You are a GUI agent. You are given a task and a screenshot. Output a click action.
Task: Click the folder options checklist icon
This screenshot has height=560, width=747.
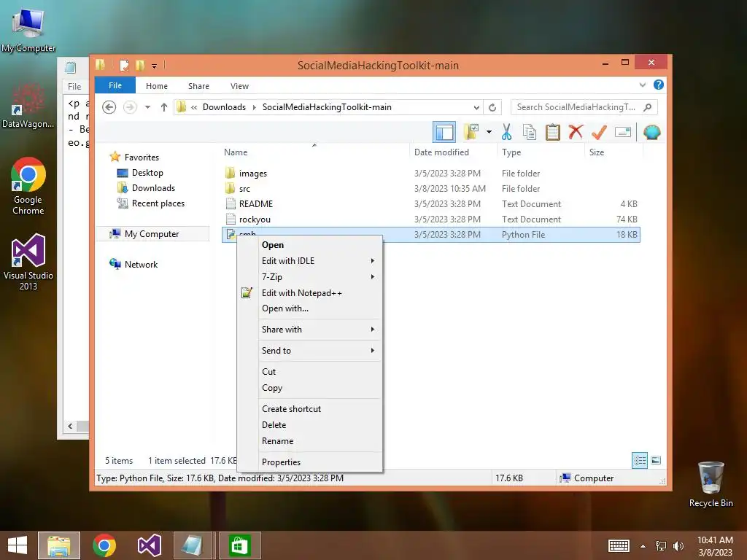(471, 132)
